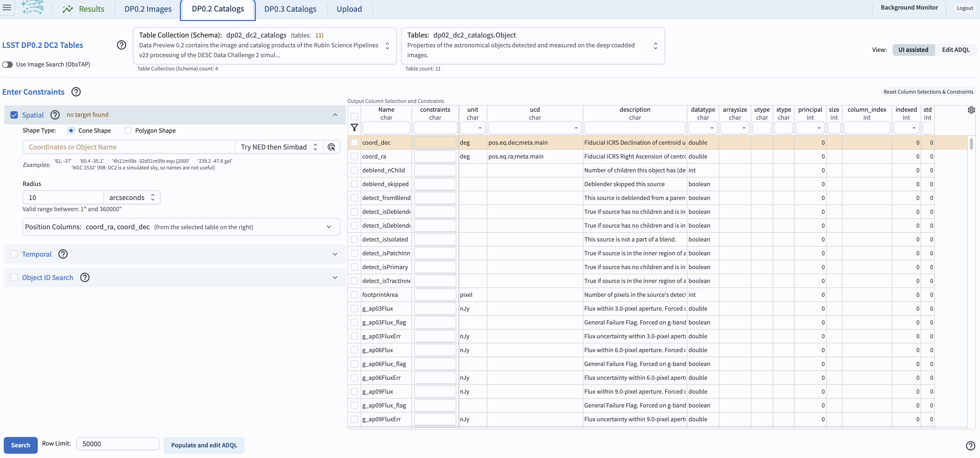Open the hamburger navigation menu
Screen dimensions: 980x458
pos(7,8)
